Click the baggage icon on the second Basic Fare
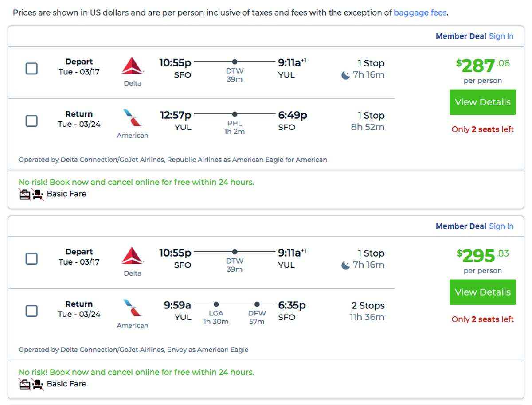Screen dimensions: 532x405 point(23,383)
